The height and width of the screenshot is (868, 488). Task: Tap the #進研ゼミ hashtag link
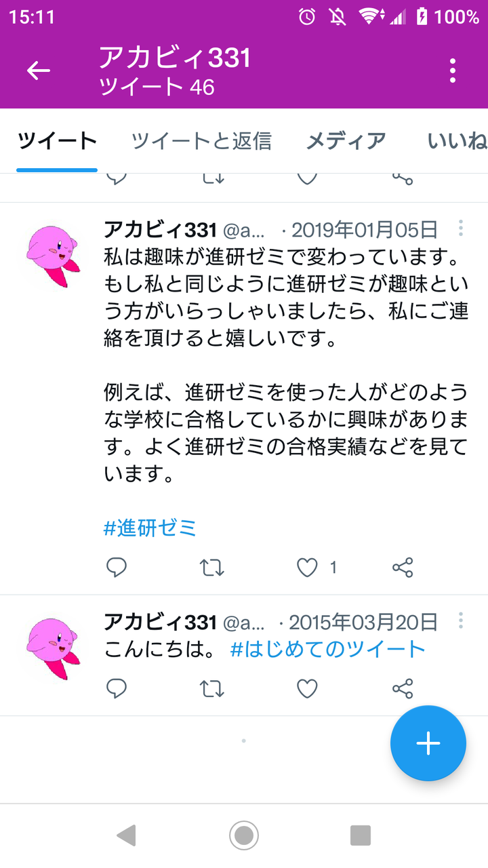150,528
